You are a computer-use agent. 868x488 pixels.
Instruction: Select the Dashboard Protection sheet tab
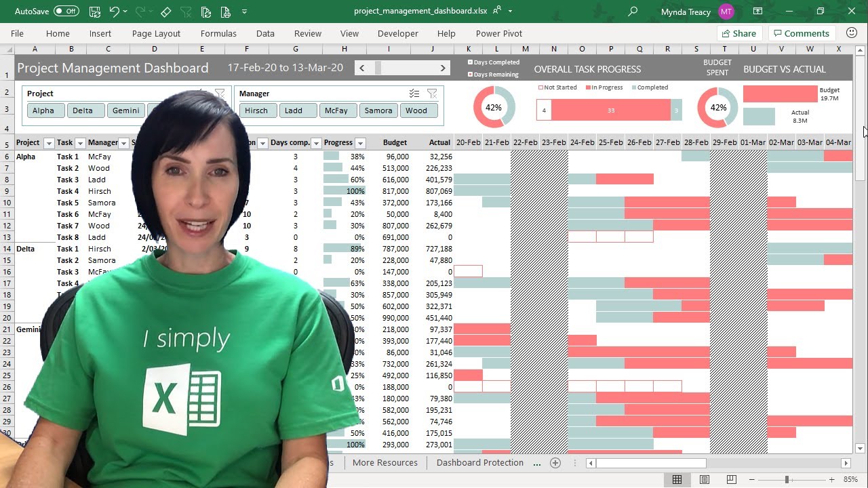(480, 463)
